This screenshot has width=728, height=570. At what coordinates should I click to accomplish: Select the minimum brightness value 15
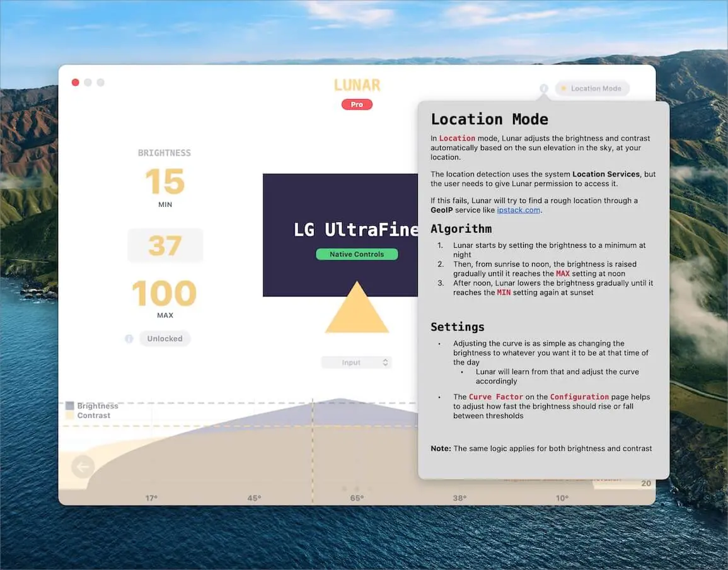165,182
